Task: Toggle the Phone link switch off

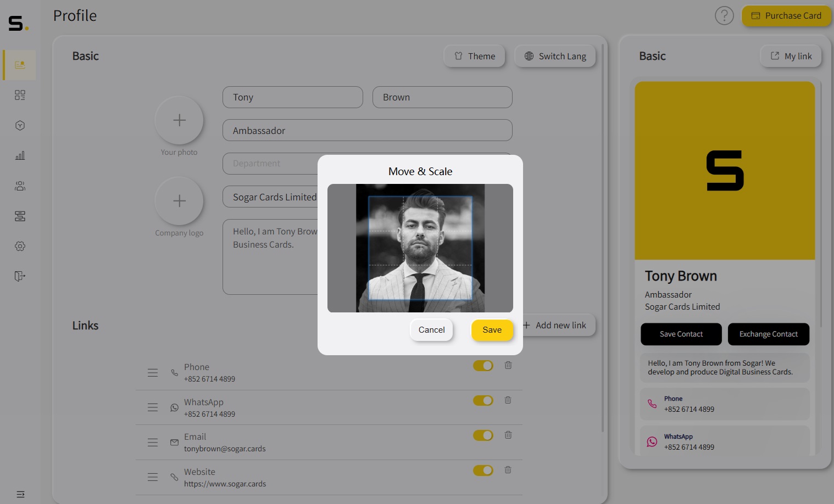Action: coord(483,366)
